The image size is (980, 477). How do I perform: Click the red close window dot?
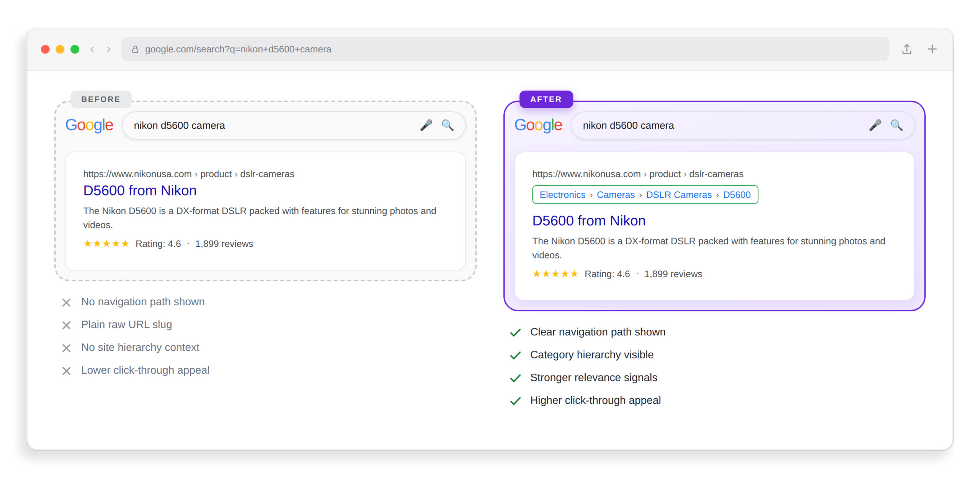(x=45, y=49)
